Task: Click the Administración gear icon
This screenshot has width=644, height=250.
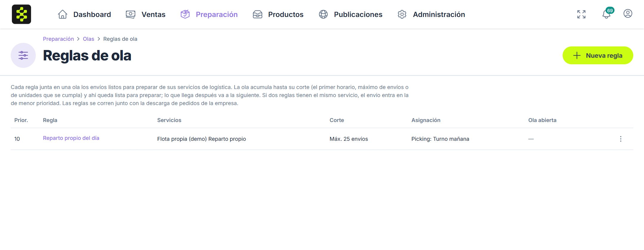Action: point(402,14)
